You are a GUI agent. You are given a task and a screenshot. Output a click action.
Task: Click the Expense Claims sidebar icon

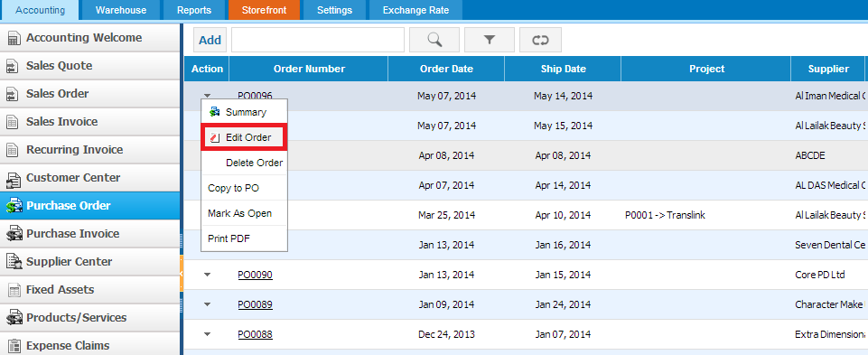coord(14,346)
